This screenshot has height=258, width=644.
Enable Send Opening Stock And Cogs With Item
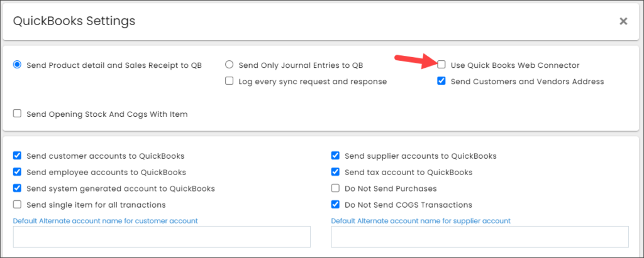17,114
